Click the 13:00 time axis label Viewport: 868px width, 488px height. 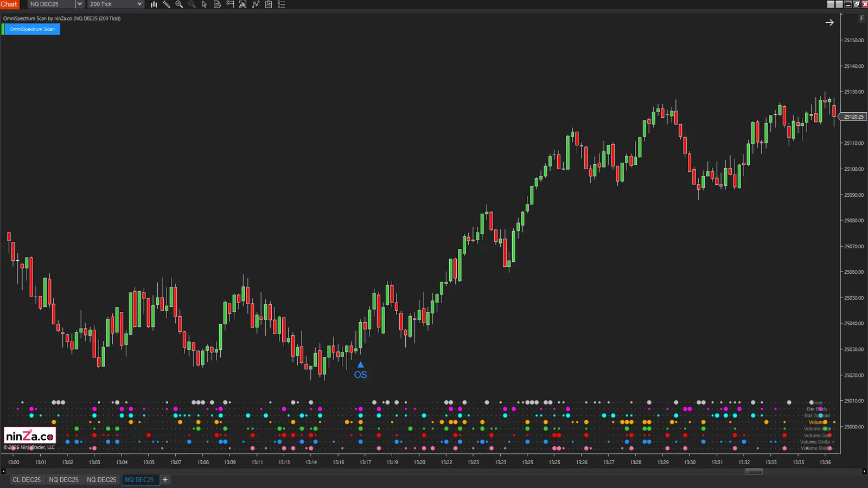point(14,463)
